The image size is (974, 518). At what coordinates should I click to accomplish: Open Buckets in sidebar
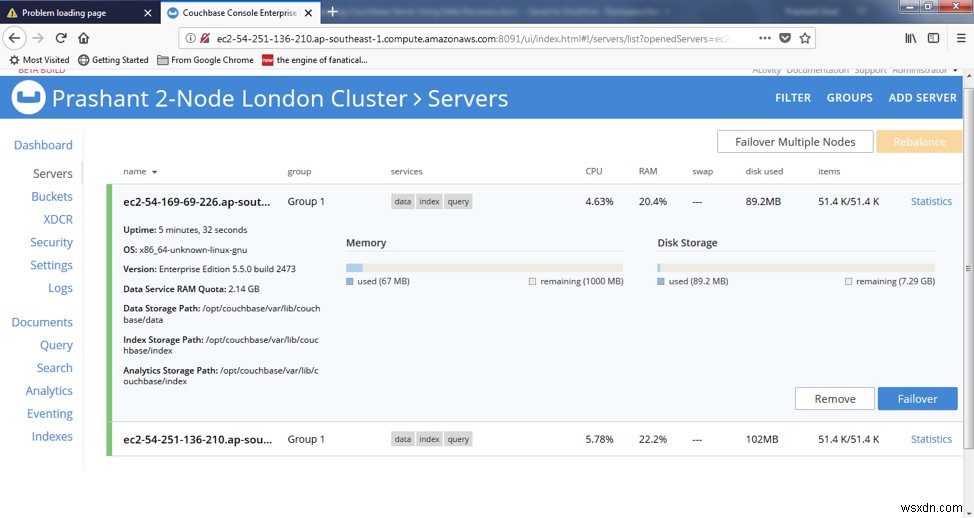pyautogui.click(x=52, y=196)
